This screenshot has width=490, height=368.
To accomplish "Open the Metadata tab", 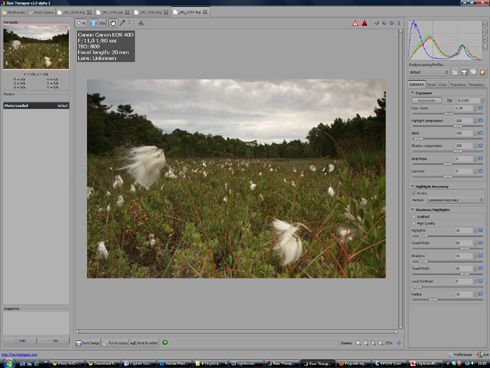I will tap(476, 85).
